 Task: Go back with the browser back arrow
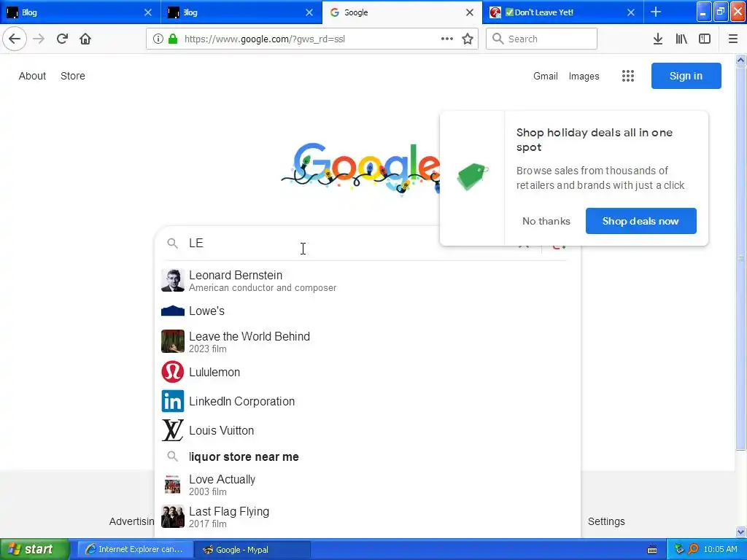coord(15,39)
